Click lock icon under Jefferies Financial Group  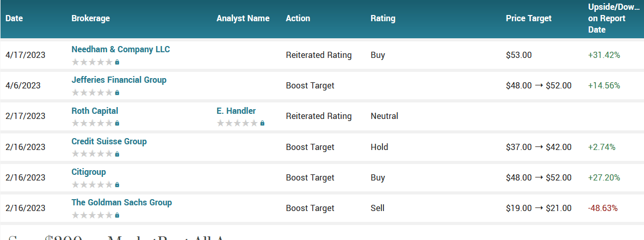coord(117,93)
